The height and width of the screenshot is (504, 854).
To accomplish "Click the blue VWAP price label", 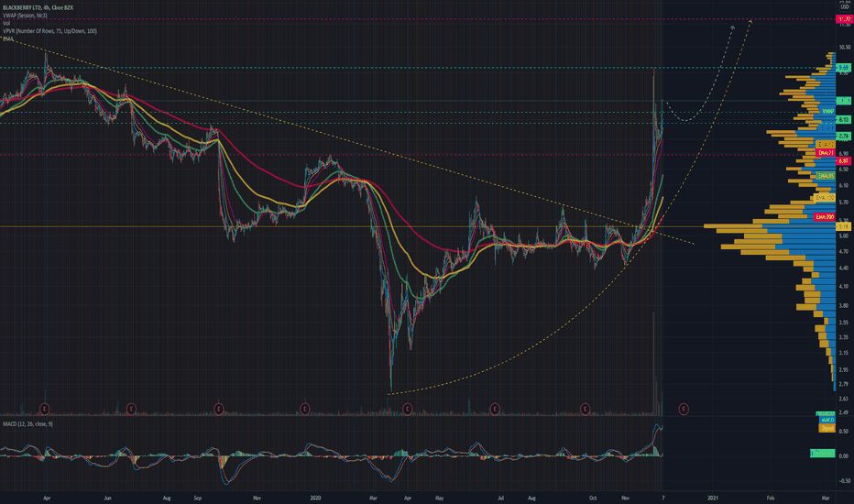I will tap(827, 111).
